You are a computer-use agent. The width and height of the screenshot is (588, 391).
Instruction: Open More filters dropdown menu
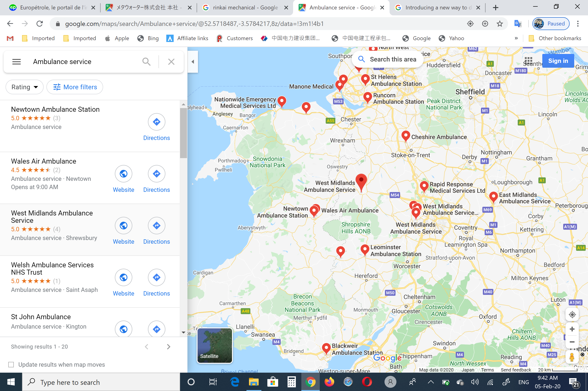click(74, 87)
